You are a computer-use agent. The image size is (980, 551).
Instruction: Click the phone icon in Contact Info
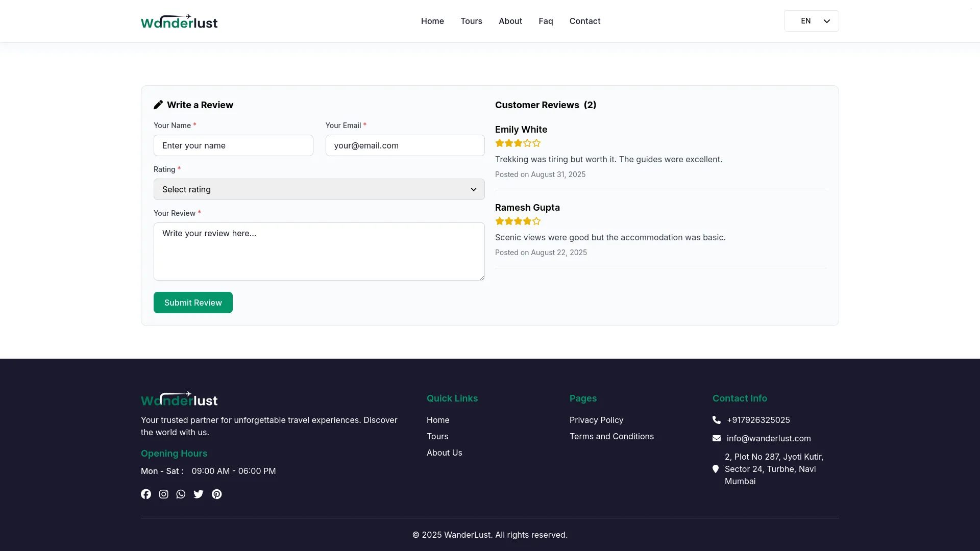coord(717,420)
